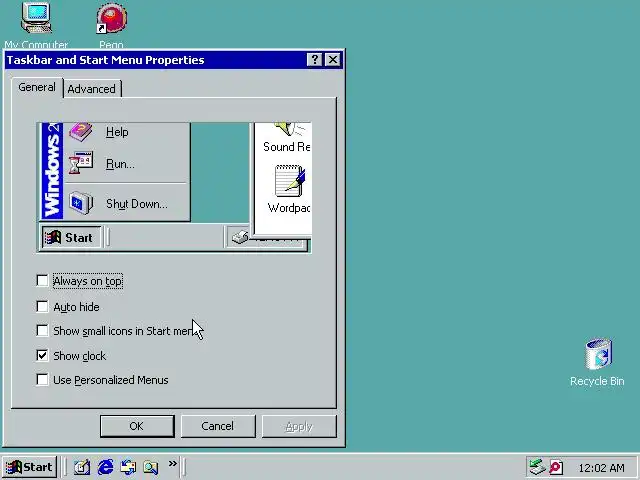
Task: Expand the Quick Launch overflow chevron
Action: [x=173, y=463]
